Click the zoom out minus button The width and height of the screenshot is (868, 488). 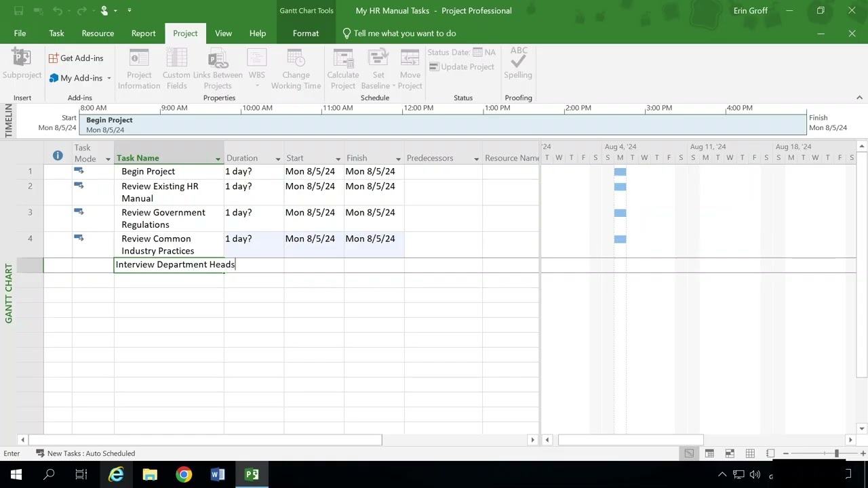tap(786, 453)
